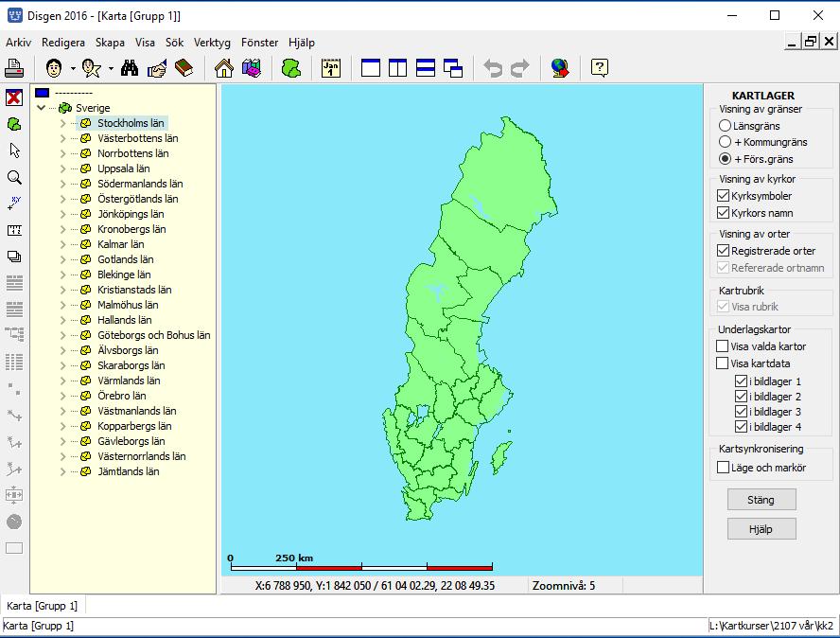This screenshot has height=638, width=840.
Task: Uncheck i bildlager 4
Action: pos(742,427)
